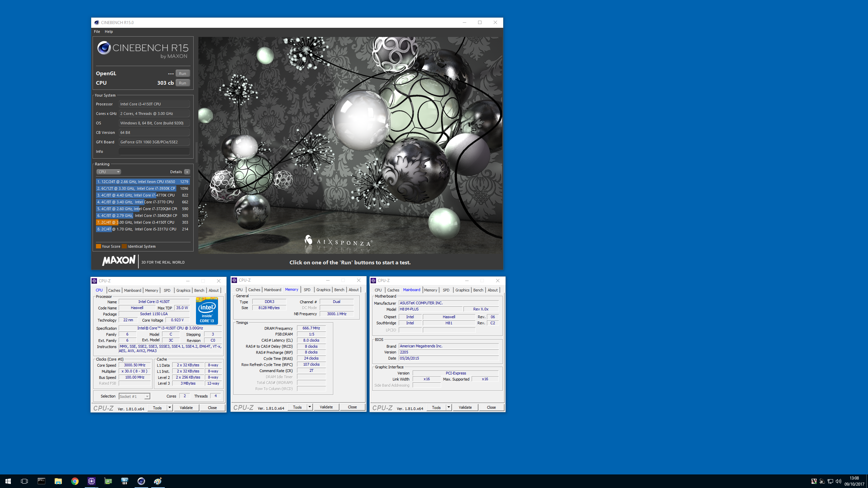Open Socket #1 selection dropdown
The height and width of the screenshot is (488, 868).
click(x=134, y=396)
